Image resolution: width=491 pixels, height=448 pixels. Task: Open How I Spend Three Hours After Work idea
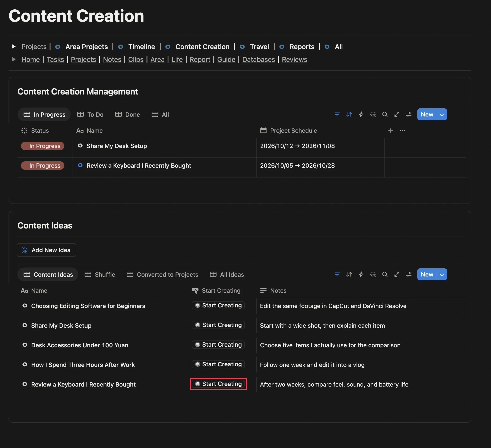[83, 365]
